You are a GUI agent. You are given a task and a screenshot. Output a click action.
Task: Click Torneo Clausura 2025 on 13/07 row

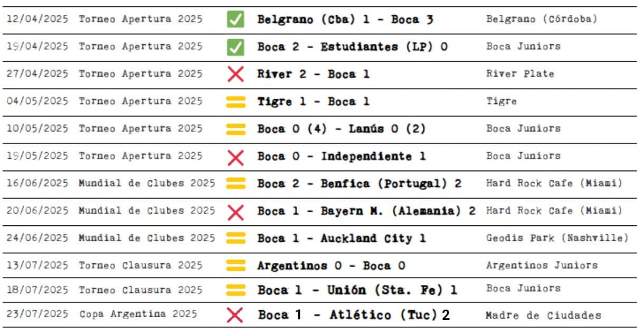tap(140, 265)
